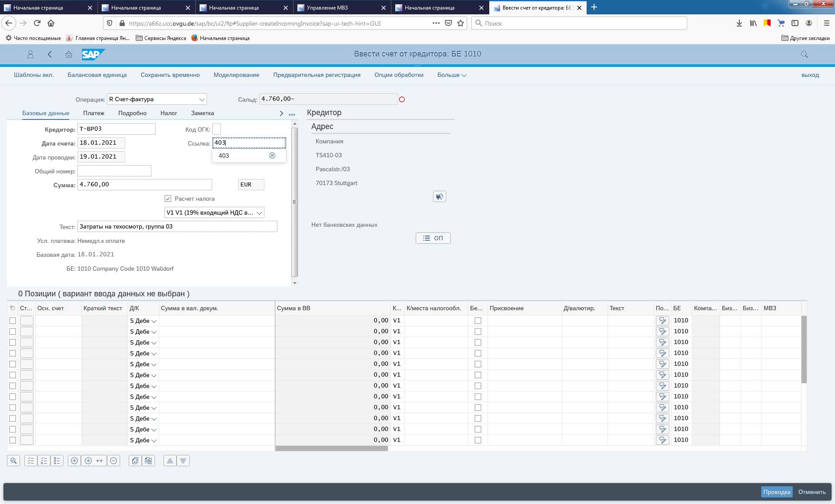Image resolution: width=835 pixels, height=504 pixels.
Task: Click the sort descending icon
Action: pyautogui.click(x=183, y=461)
